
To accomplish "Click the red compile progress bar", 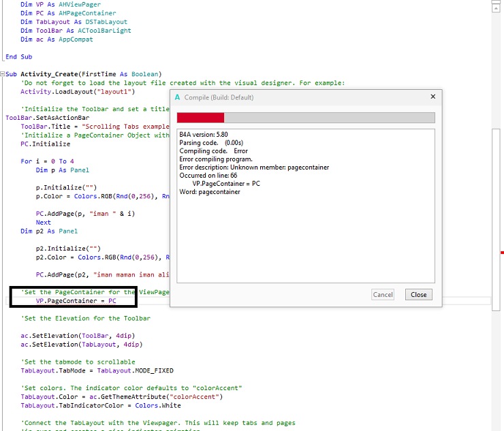I will (200, 118).
